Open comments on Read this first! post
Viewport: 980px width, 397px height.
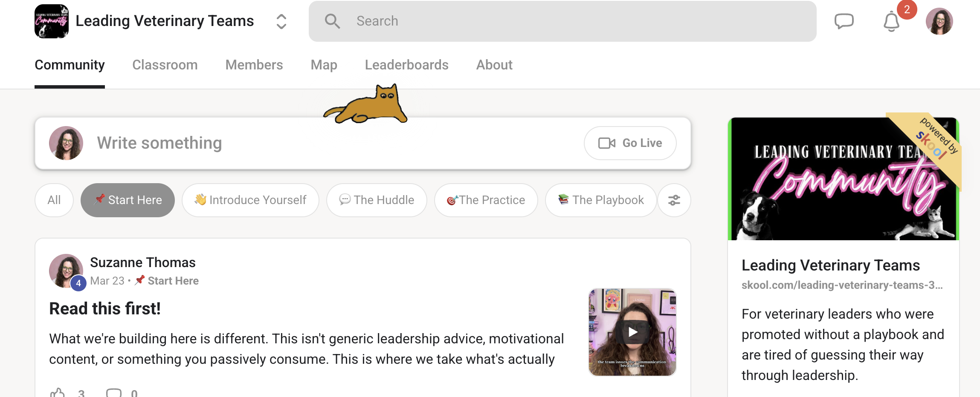114,393
